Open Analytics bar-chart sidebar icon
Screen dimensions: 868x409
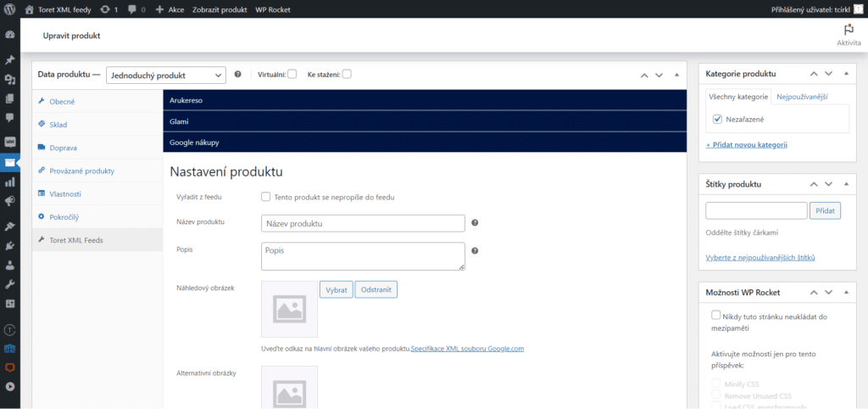(x=9, y=182)
